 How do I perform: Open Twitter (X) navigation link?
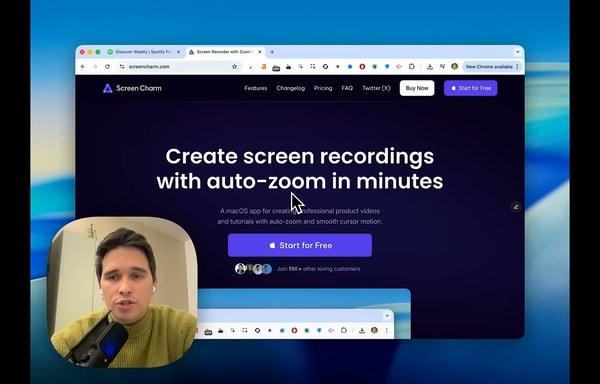(376, 88)
